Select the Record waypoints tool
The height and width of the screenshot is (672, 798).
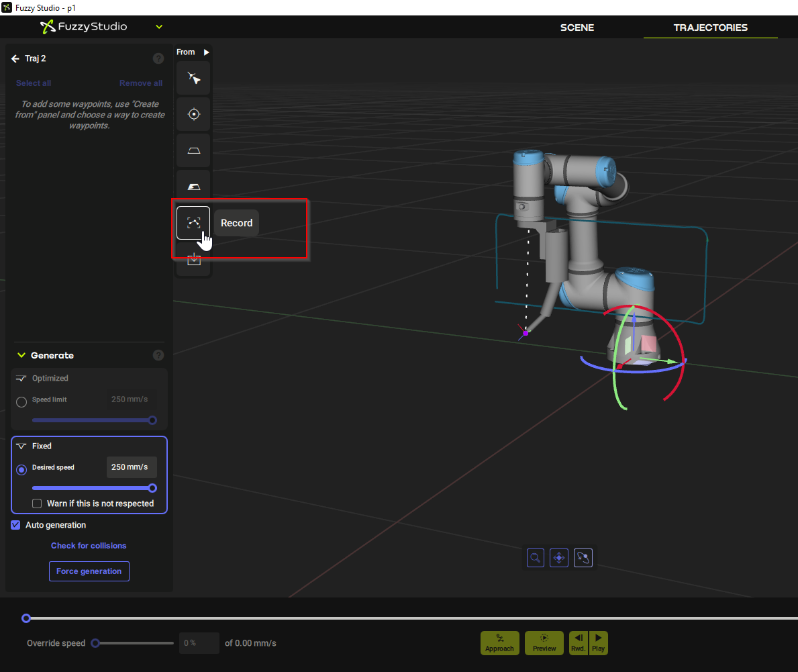[193, 222]
